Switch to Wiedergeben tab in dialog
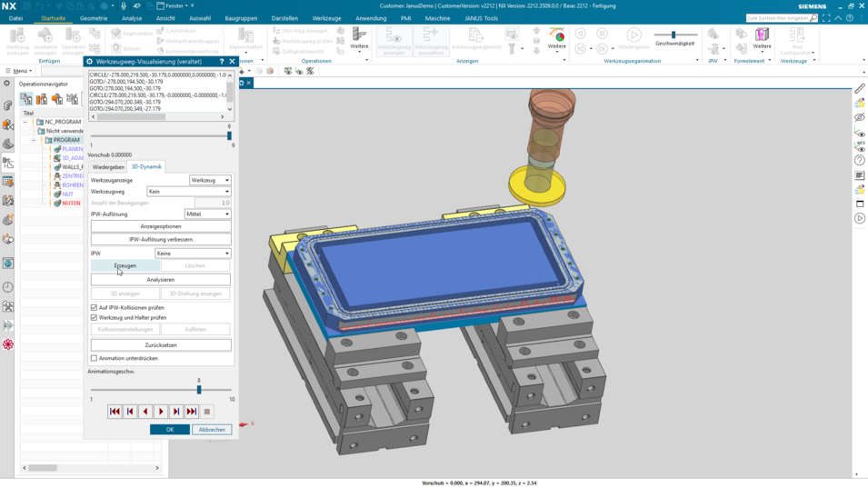The height and width of the screenshot is (488, 868). [x=108, y=167]
